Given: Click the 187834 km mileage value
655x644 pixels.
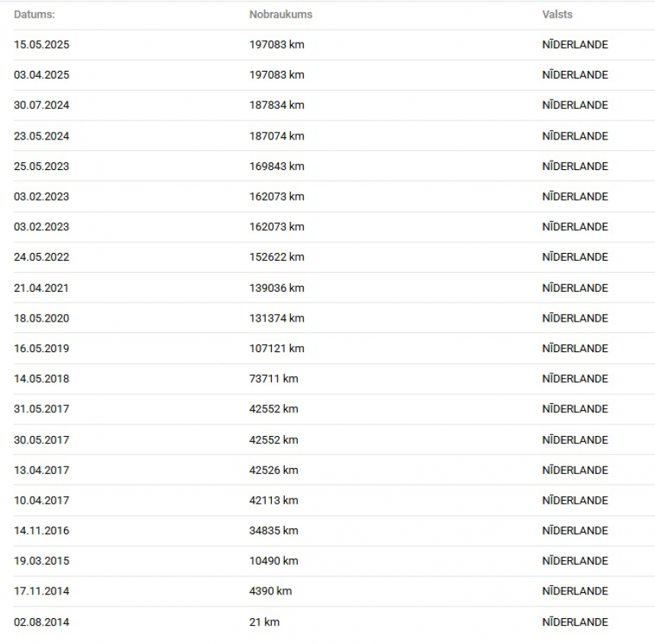Looking at the screenshot, I should [x=276, y=105].
